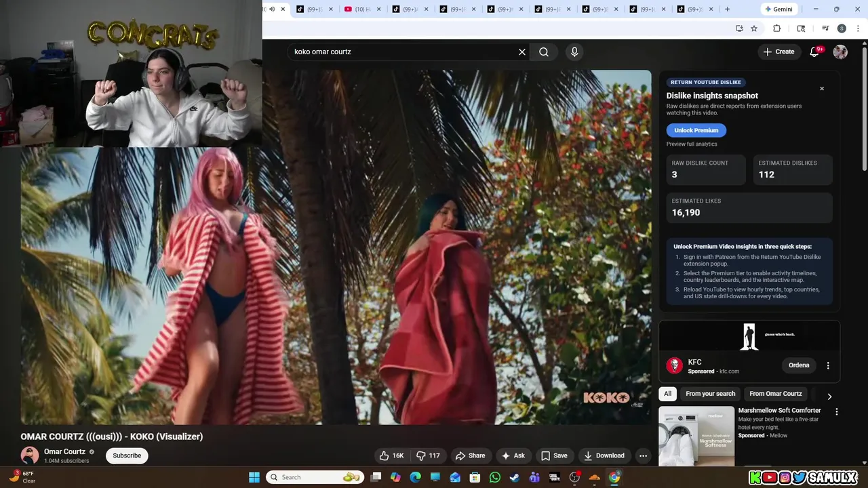Open Microsoft Store from taskbar

point(475,477)
